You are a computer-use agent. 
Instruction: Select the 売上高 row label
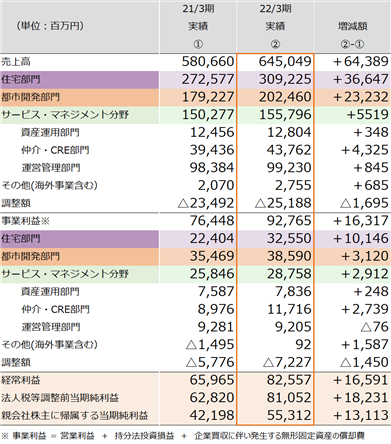pyautogui.click(x=16, y=62)
